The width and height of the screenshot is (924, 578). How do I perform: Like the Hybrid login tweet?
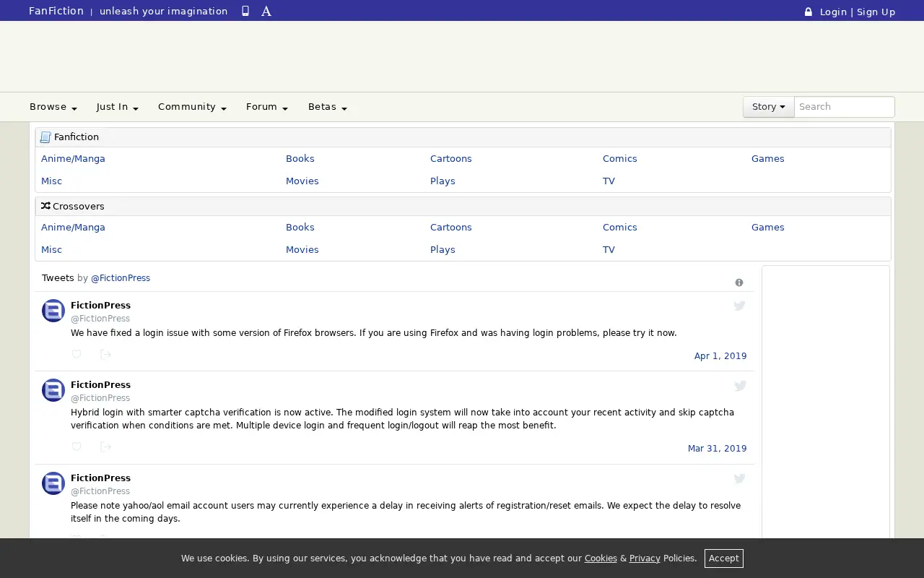coord(77,447)
